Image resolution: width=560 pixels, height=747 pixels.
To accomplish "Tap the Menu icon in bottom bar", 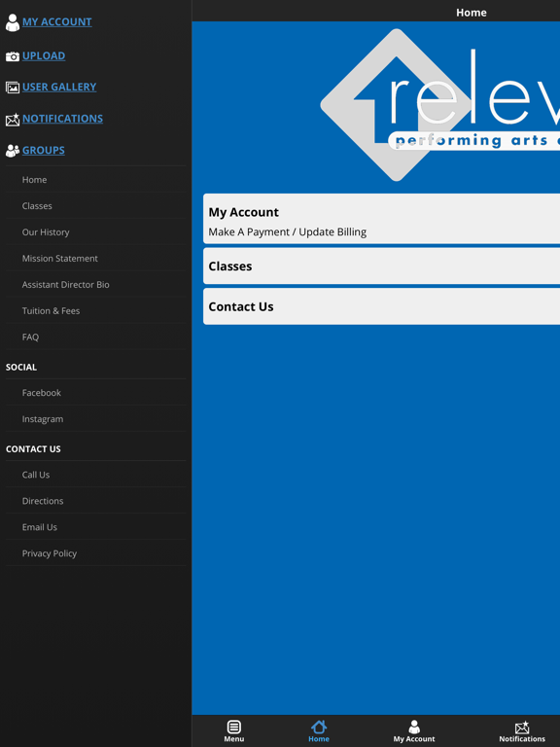I will [x=233, y=727].
